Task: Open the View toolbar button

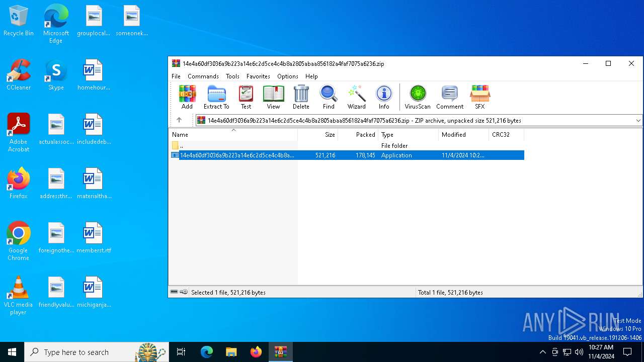Action: [273, 97]
